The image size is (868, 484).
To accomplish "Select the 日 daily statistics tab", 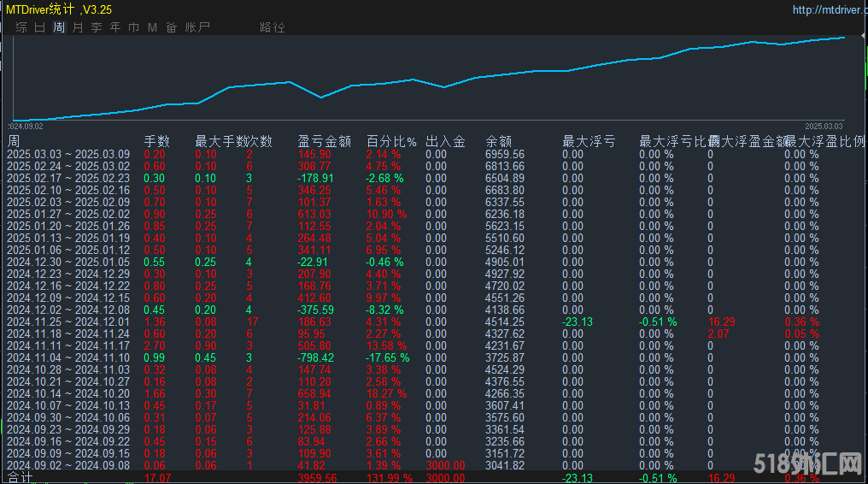I will 40,27.
